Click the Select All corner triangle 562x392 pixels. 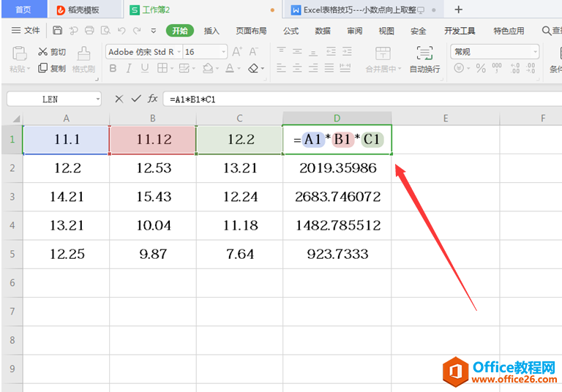click(x=16, y=118)
